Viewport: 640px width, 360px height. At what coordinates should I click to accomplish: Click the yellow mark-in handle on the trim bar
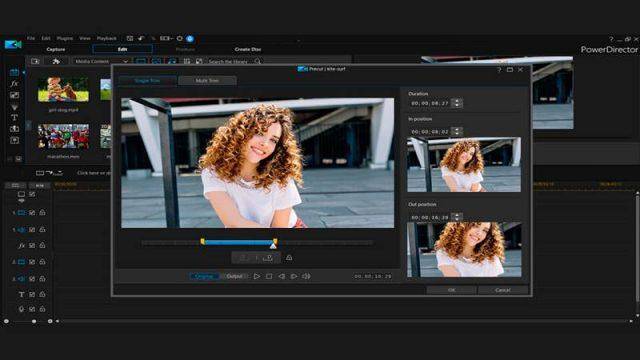pos(202,242)
